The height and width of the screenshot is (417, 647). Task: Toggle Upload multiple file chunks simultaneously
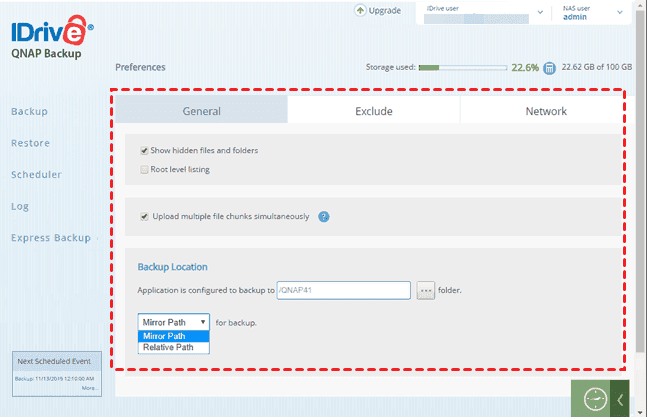[x=144, y=217]
